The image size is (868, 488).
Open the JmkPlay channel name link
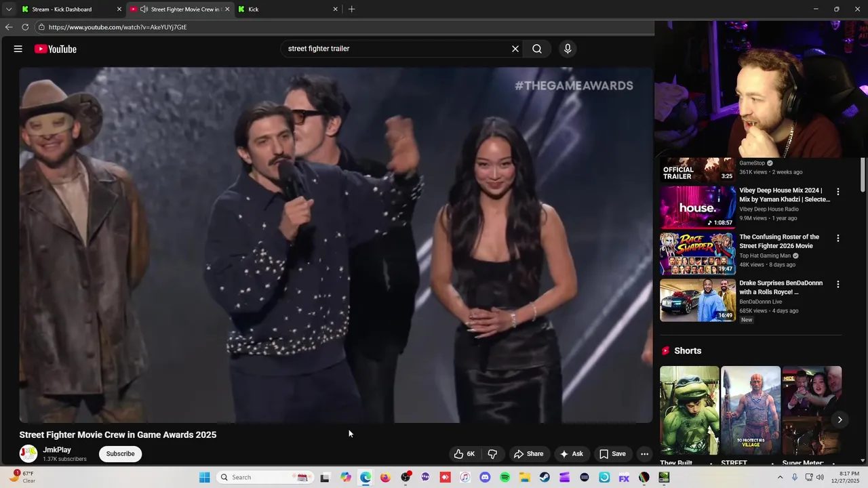click(x=57, y=450)
